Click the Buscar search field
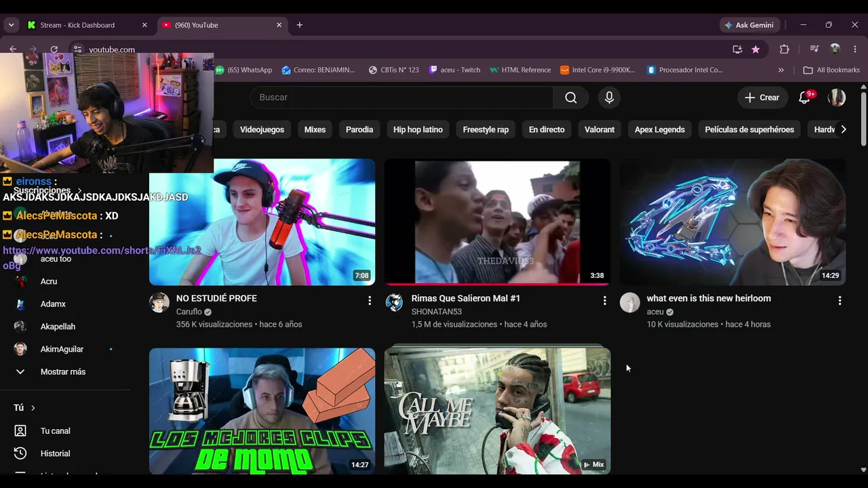The image size is (868, 488). pos(401,98)
